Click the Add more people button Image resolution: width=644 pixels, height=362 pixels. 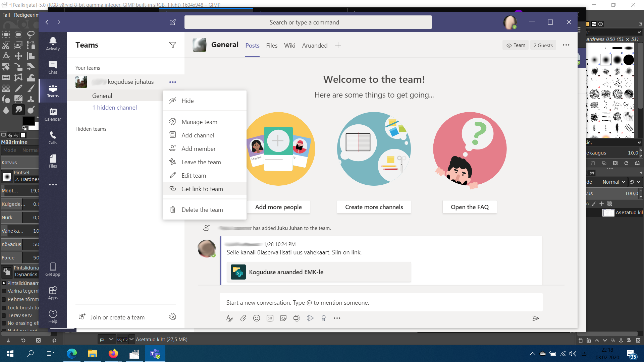(x=278, y=207)
